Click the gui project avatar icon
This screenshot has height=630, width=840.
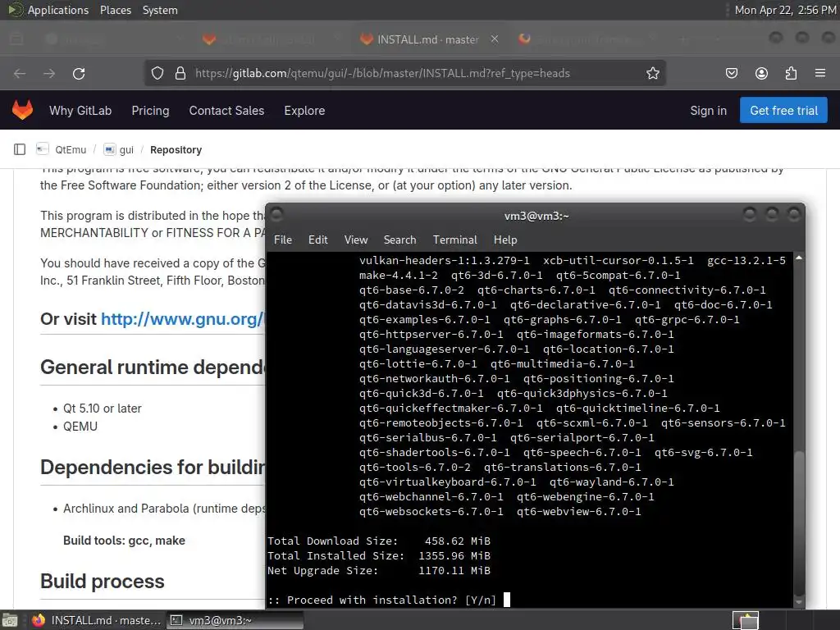(x=109, y=149)
